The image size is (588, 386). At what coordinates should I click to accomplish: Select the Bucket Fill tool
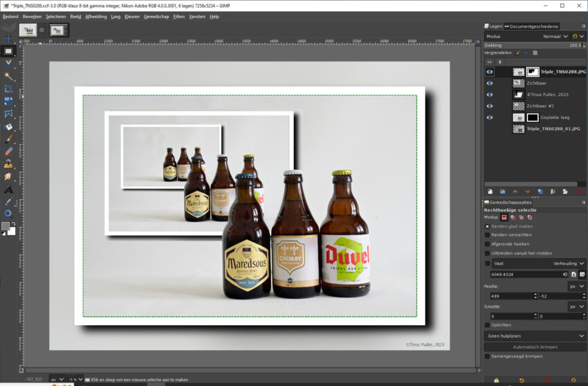8,127
